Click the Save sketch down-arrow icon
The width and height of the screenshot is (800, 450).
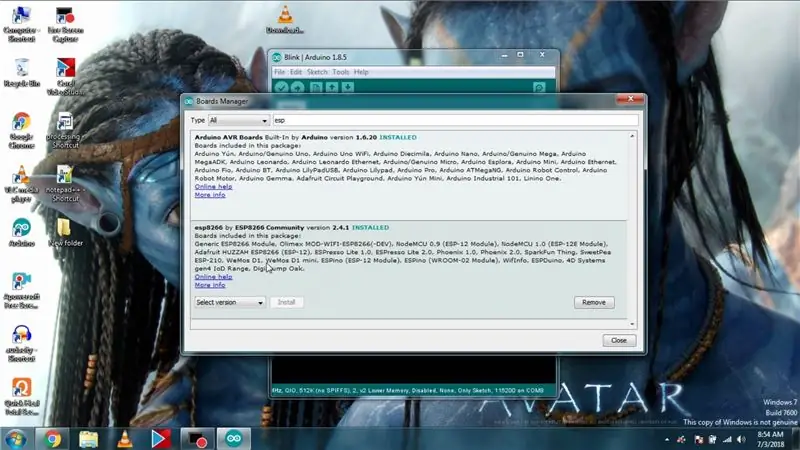pyautogui.click(x=348, y=87)
